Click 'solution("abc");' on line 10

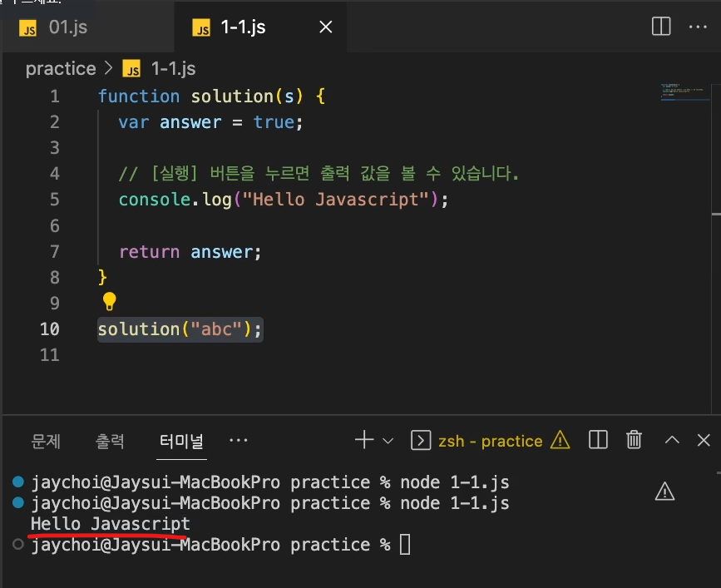click(180, 329)
